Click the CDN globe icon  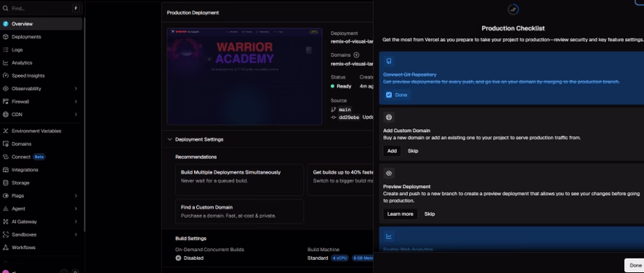click(x=5, y=115)
